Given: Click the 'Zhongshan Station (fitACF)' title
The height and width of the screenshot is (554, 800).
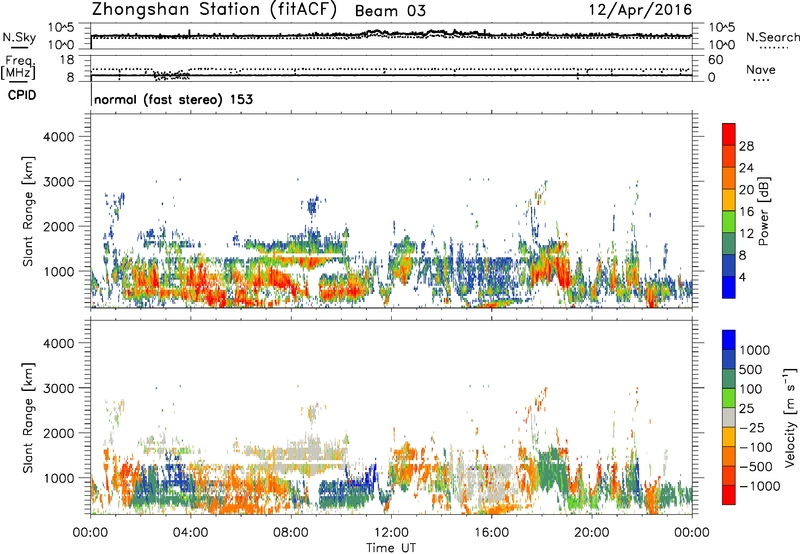Looking at the screenshot, I should click(214, 10).
